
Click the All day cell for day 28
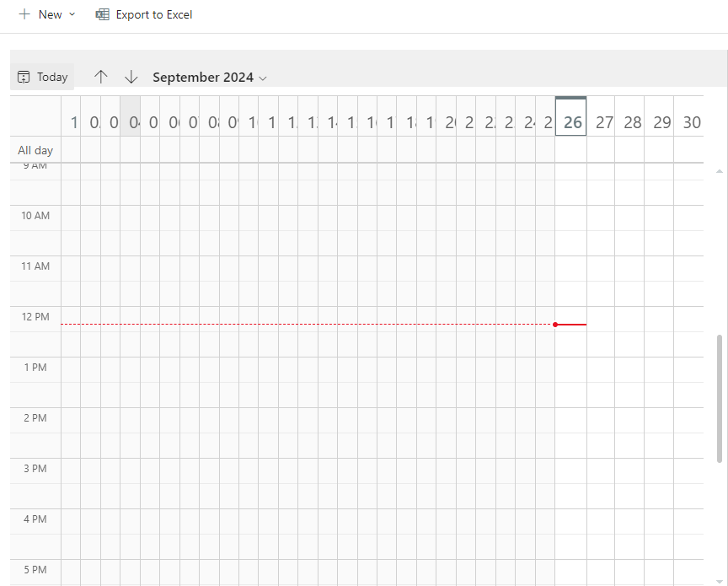click(629, 149)
